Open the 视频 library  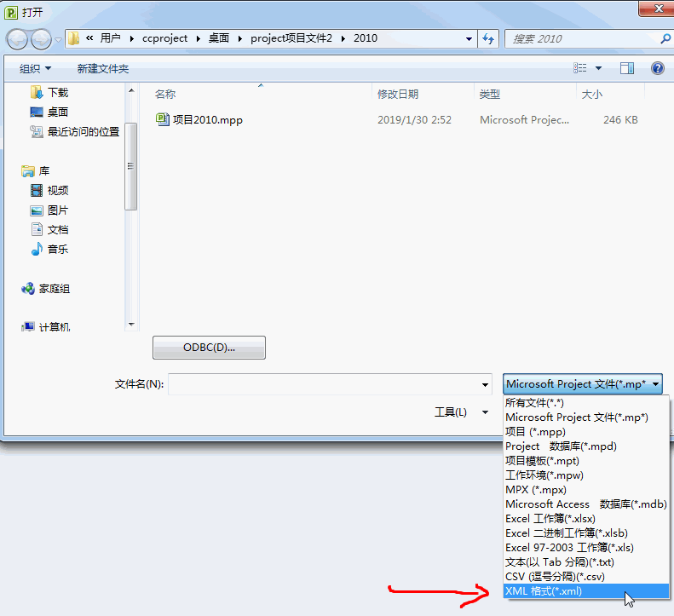click(x=49, y=191)
